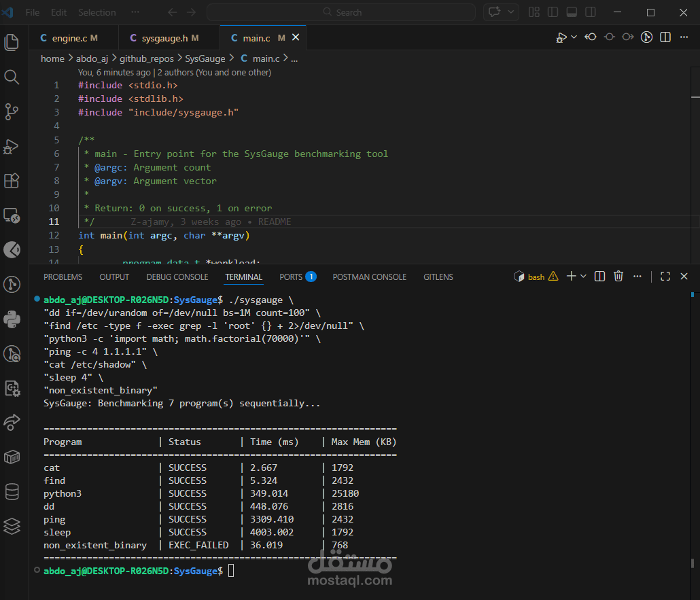The height and width of the screenshot is (600, 700).
Task: Split the terminal pane
Action: (x=599, y=277)
